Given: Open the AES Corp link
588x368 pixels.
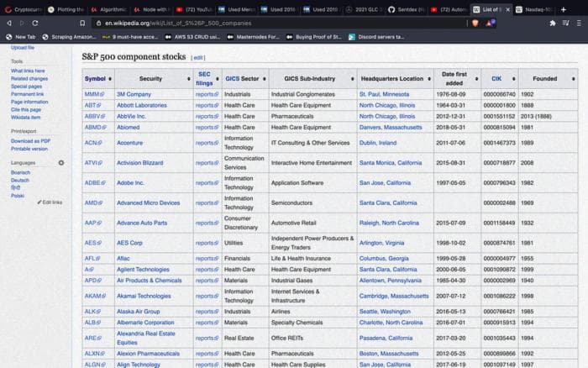Looking at the screenshot, I should click(x=129, y=243).
